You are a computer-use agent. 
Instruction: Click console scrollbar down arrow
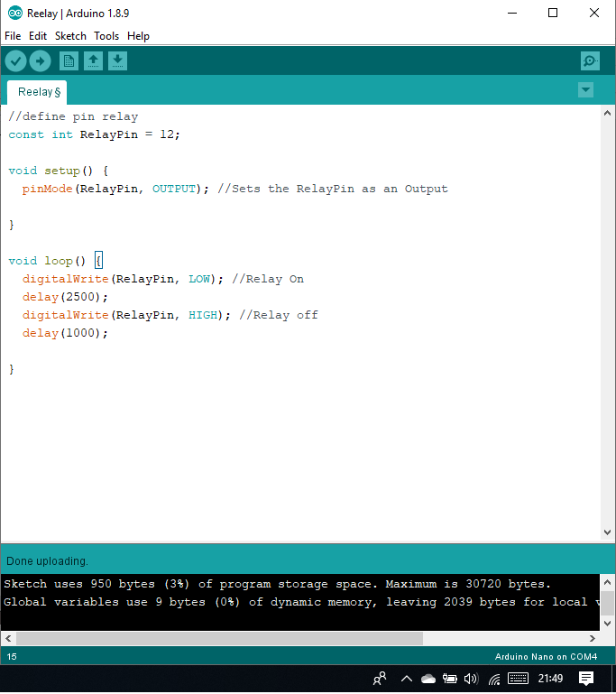(607, 624)
